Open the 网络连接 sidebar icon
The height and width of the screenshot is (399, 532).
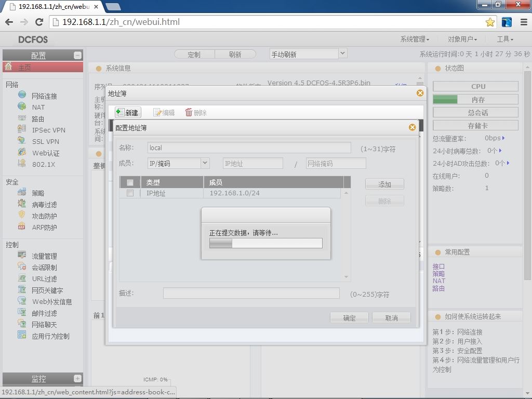coord(22,95)
